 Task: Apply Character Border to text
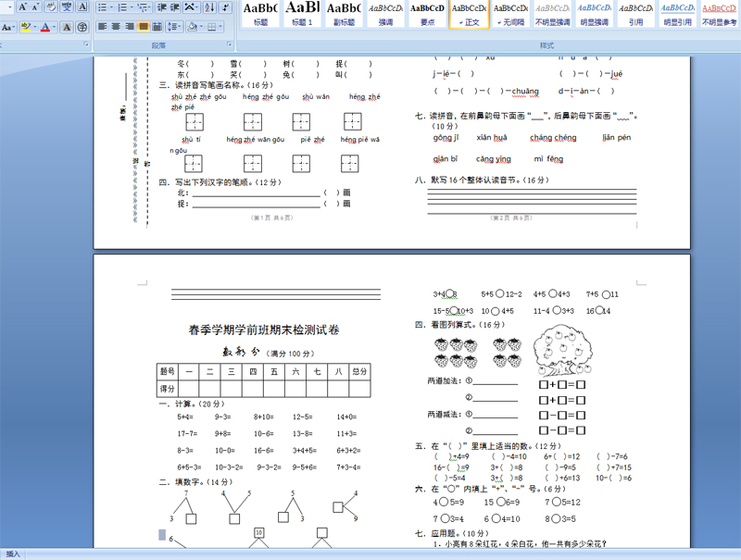[x=82, y=6]
